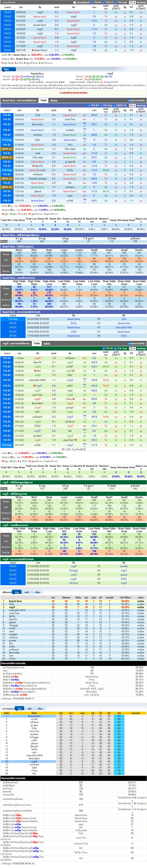Click the ITA D1 badge on 11/04/26 row
Image resolution: width=147 pixels, height=868 pixels.
(7, 358)
